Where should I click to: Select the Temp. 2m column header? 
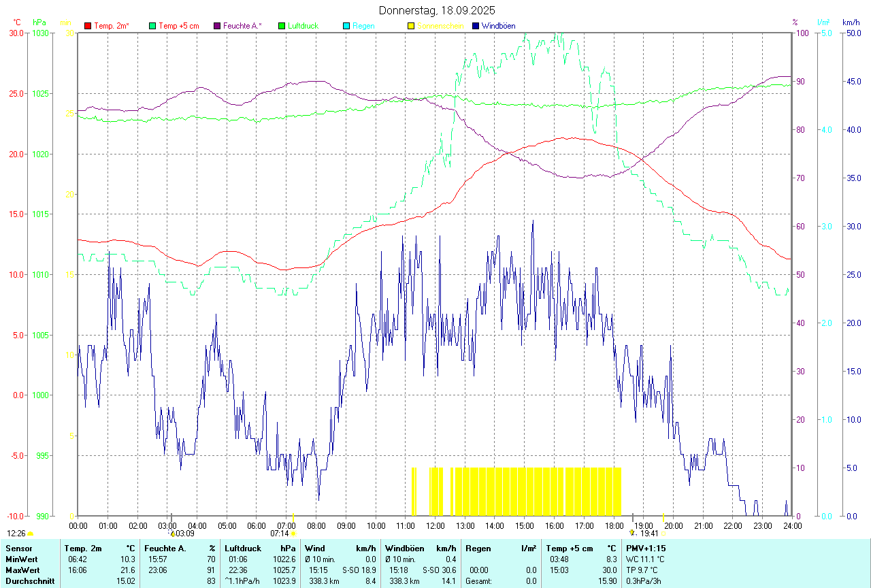point(83,548)
